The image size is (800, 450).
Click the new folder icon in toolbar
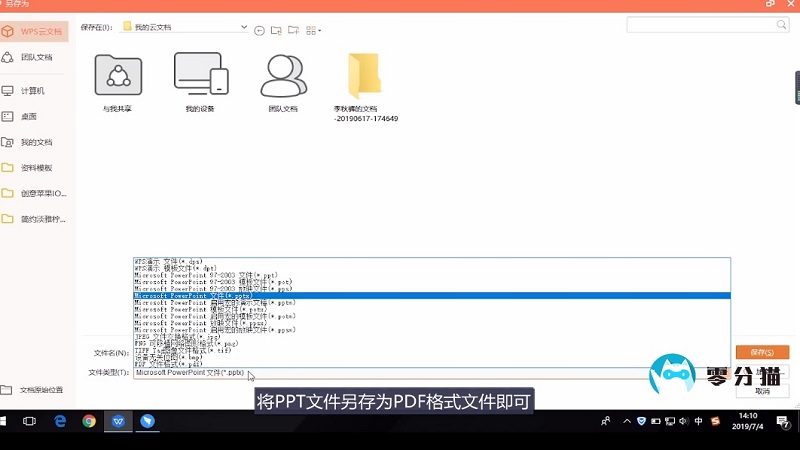(x=293, y=30)
